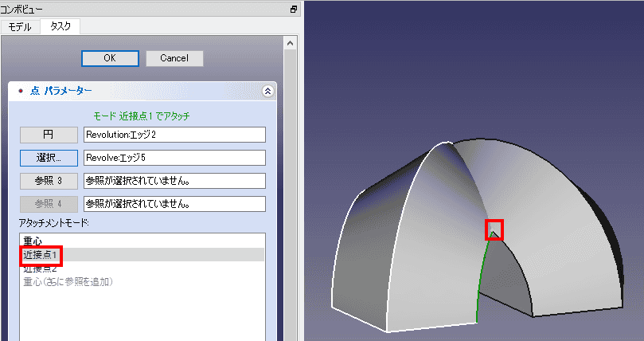This screenshot has width=644, height=341.
Task: Select 重心 attachment mode
Action: 142,241
